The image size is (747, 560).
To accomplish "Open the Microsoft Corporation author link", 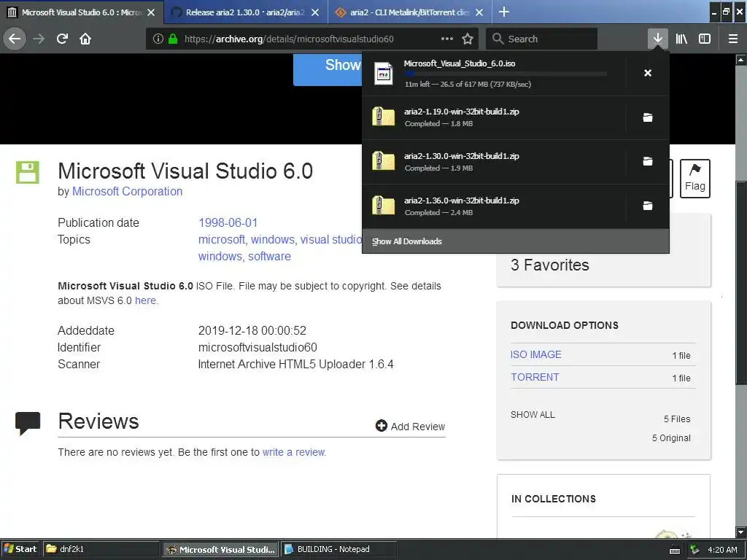I will [127, 192].
